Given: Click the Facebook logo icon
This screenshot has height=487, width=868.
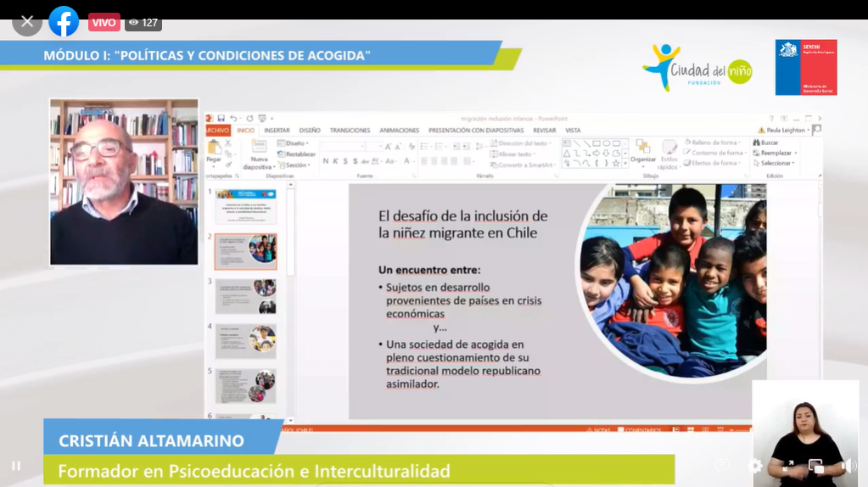Looking at the screenshot, I should click(x=64, y=22).
